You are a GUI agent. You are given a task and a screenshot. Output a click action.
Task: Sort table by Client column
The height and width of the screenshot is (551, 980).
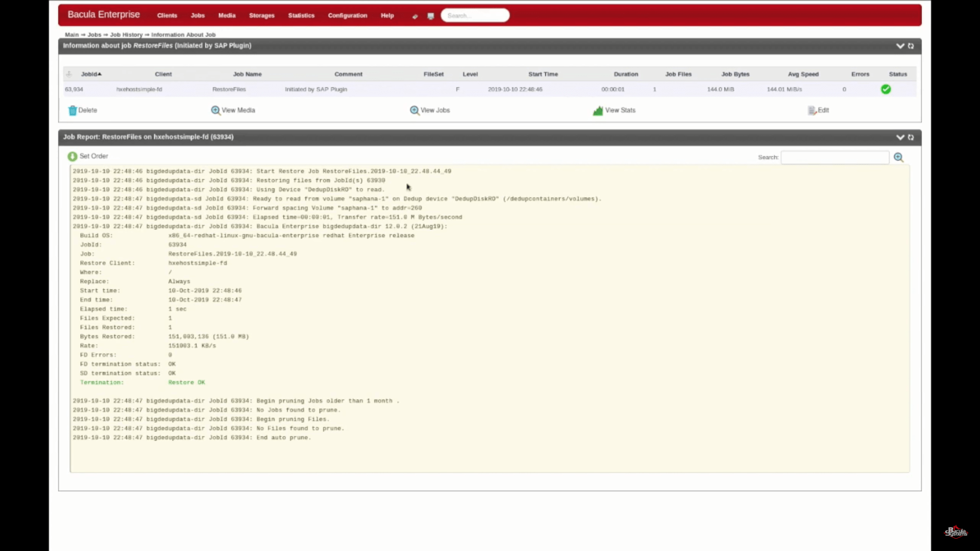[163, 74]
